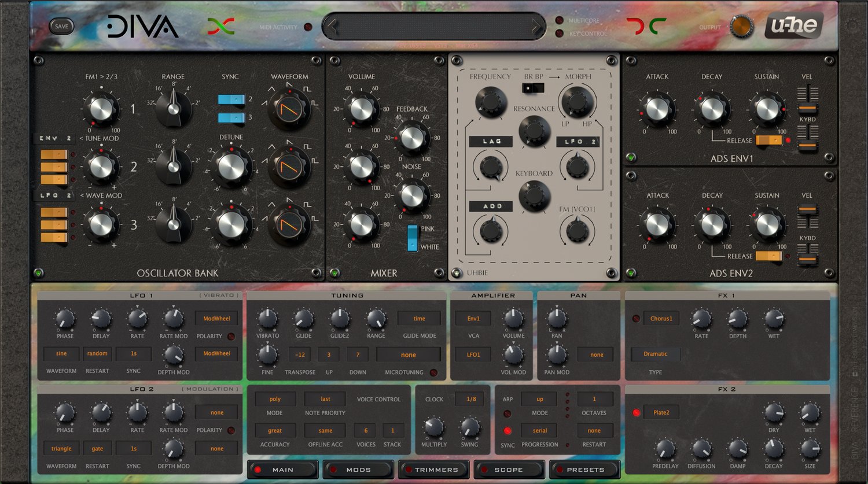This screenshot has width=868, height=484.
Task: Open the LFO 1 Waveform 'sine' selector
Action: (x=61, y=354)
